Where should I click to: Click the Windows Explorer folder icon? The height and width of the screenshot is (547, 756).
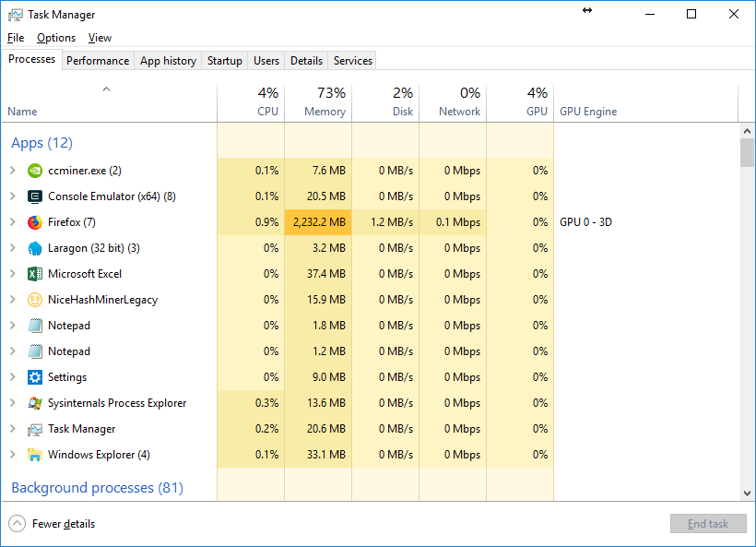pyautogui.click(x=35, y=455)
